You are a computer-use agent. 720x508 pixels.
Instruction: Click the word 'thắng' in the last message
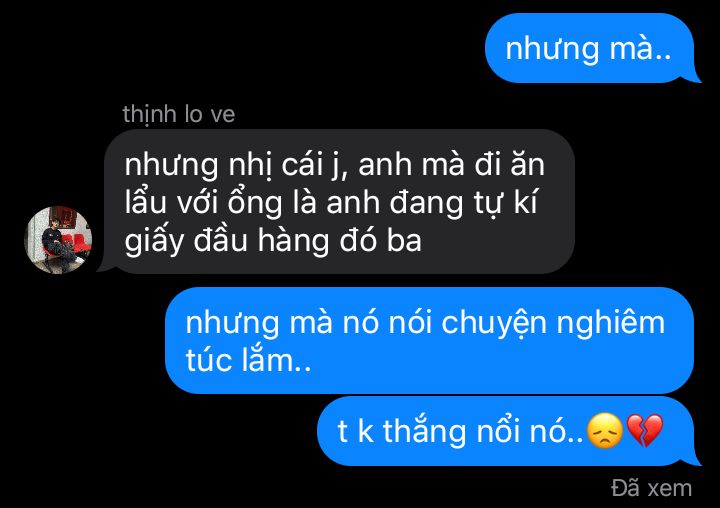424,432
